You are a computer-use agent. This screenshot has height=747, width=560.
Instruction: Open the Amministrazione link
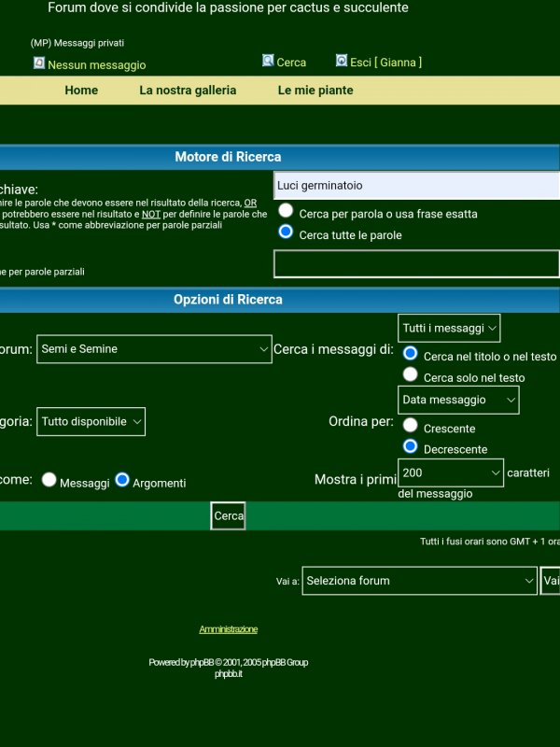[228, 629]
